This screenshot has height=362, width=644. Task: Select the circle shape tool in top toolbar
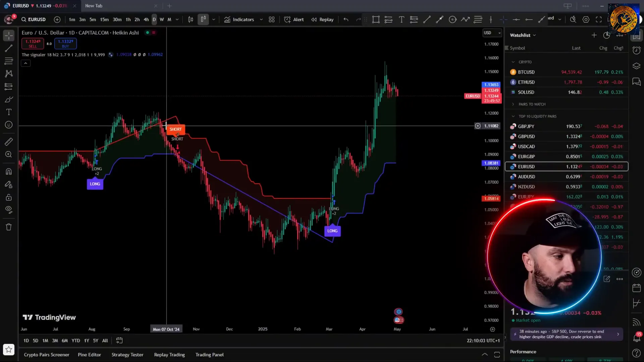point(452,19)
